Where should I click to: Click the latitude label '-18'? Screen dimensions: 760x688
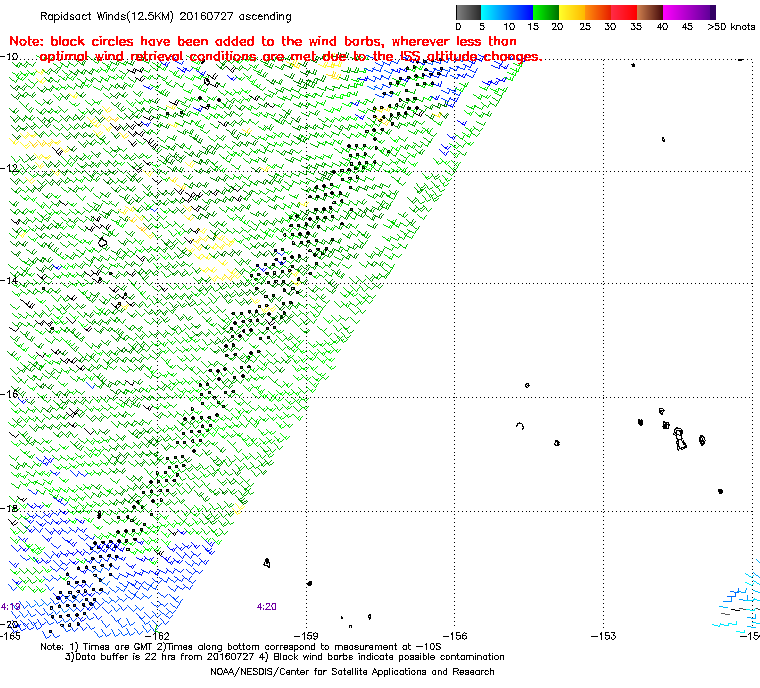point(9,508)
